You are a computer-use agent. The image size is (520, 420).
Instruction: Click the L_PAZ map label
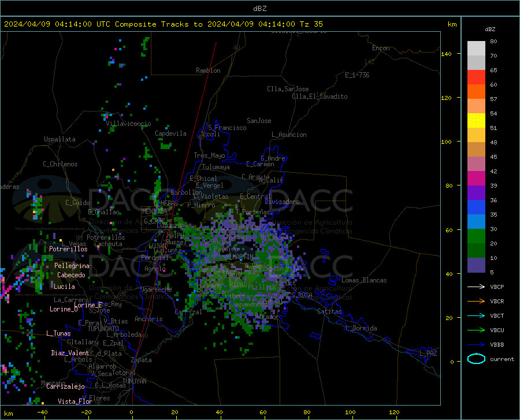point(428,354)
